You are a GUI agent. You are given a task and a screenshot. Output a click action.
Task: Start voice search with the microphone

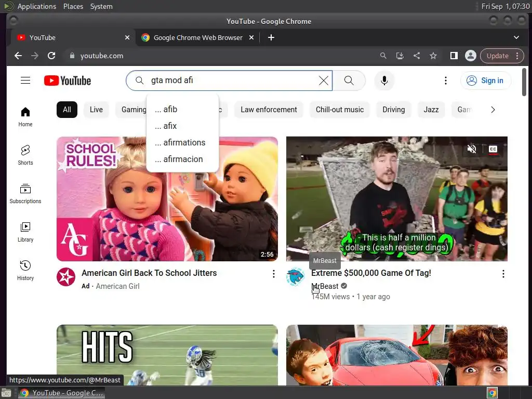pos(384,81)
